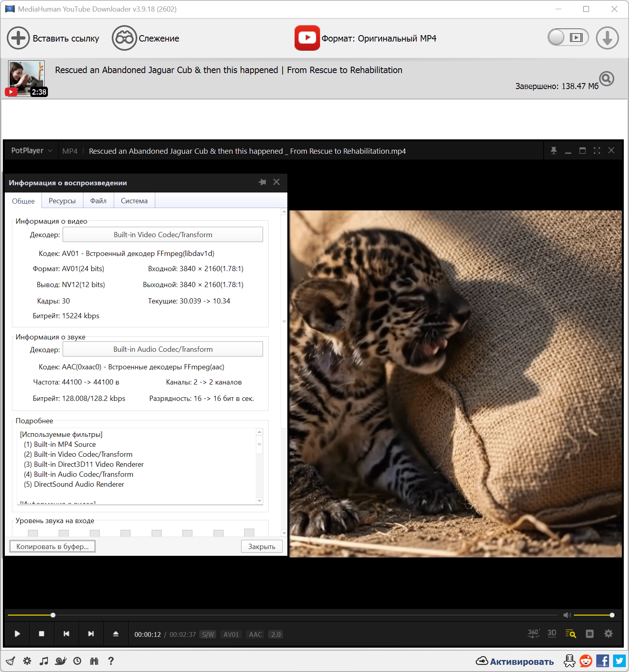Image resolution: width=629 pixels, height=672 pixels.
Task: Click the Paste Link plus icon
Action: [x=18, y=38]
